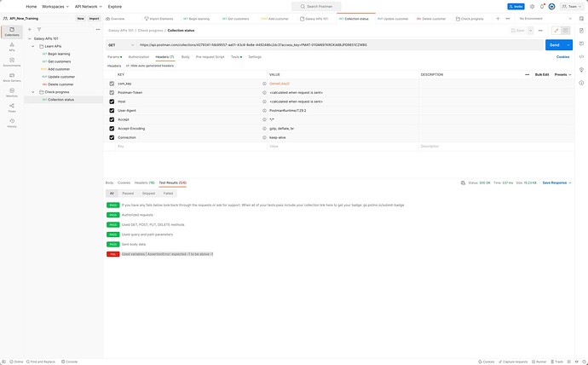Open the Monitors sidebar panel
The width and height of the screenshot is (588, 365).
point(12,93)
